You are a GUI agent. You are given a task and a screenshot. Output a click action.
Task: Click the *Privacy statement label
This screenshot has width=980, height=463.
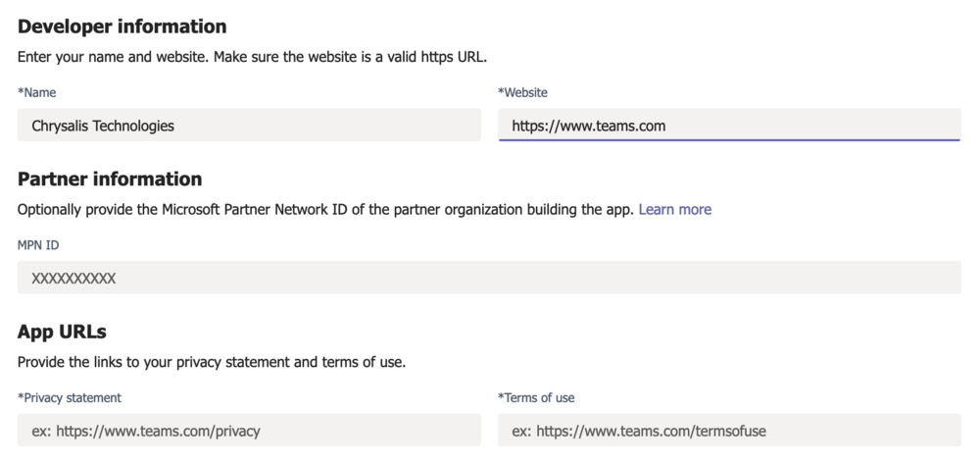point(70,398)
